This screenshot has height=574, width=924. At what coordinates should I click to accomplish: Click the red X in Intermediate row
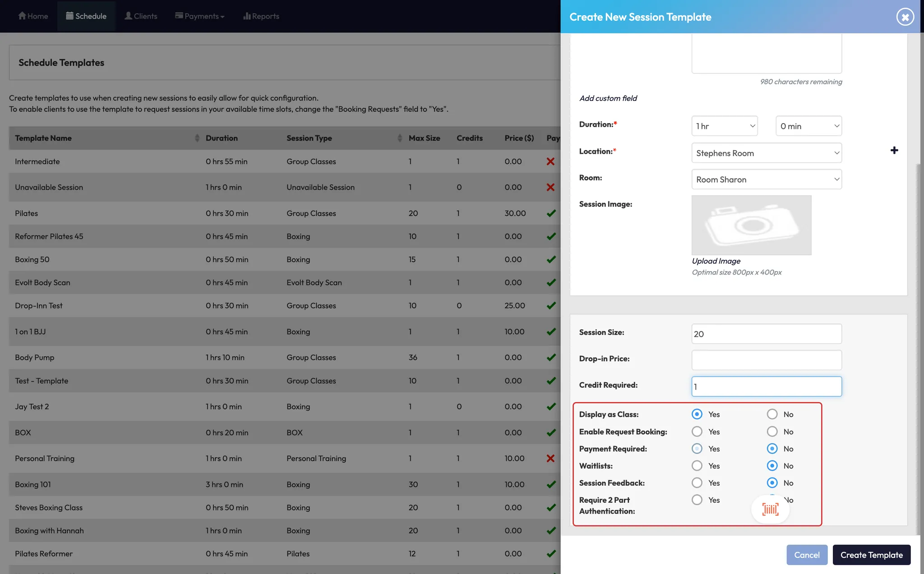(550, 161)
